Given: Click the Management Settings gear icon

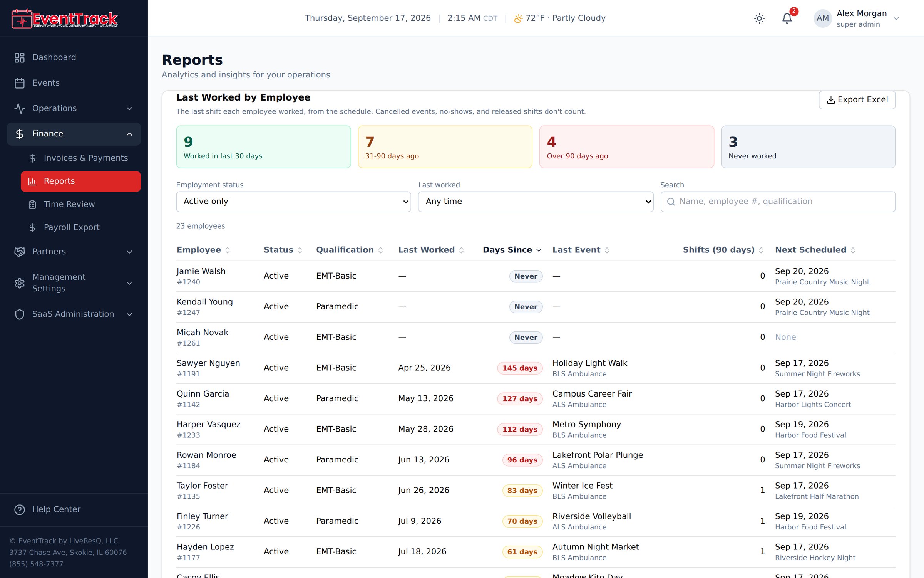Looking at the screenshot, I should (x=20, y=283).
